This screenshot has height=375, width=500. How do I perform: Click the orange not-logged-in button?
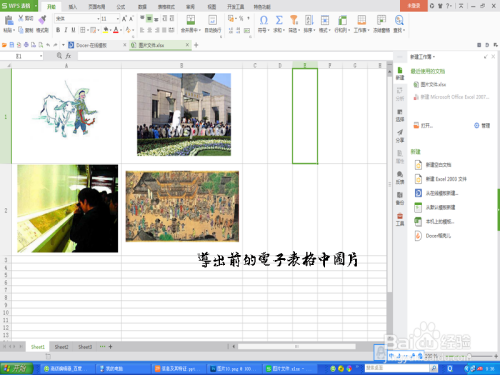click(x=414, y=6)
